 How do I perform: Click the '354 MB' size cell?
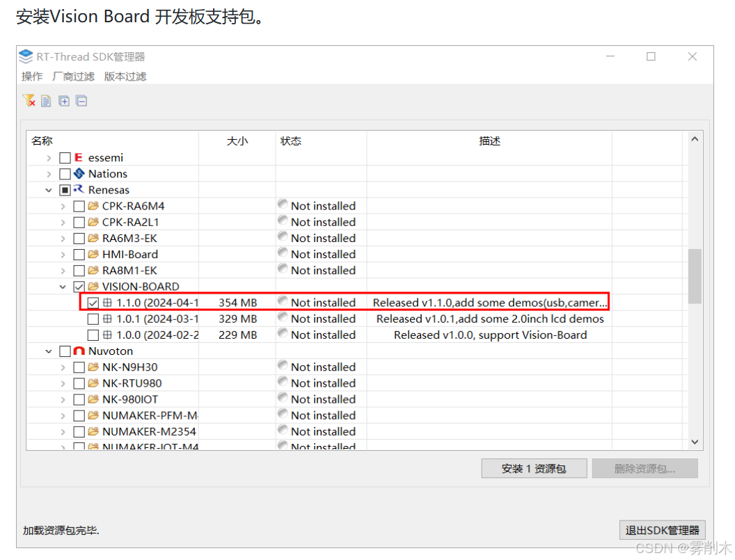[x=237, y=303]
